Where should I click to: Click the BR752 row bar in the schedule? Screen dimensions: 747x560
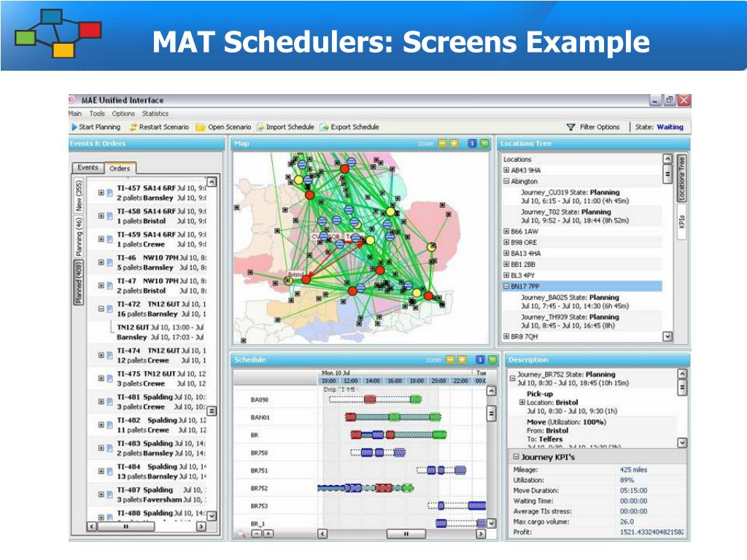pyautogui.click(x=365, y=488)
